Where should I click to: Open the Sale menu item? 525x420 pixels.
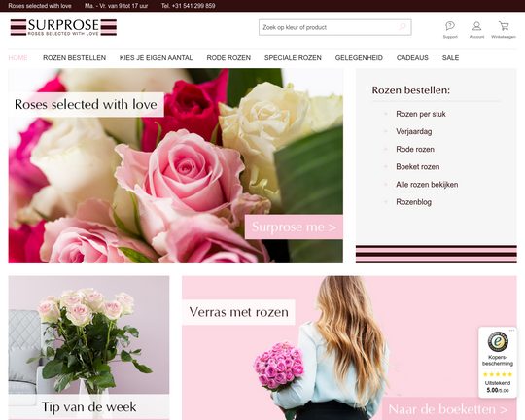[451, 58]
